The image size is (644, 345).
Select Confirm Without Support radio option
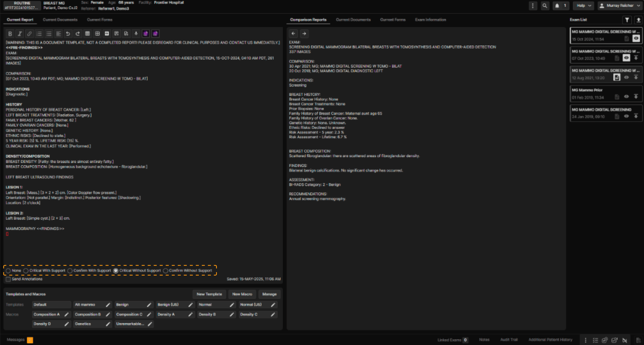pyautogui.click(x=165, y=271)
